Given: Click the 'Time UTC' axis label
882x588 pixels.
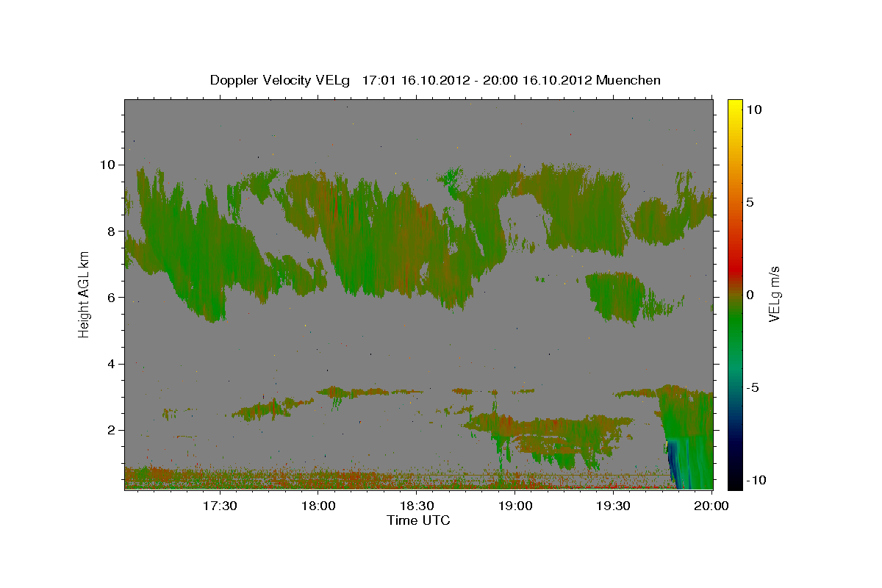Looking at the screenshot, I should [418, 520].
